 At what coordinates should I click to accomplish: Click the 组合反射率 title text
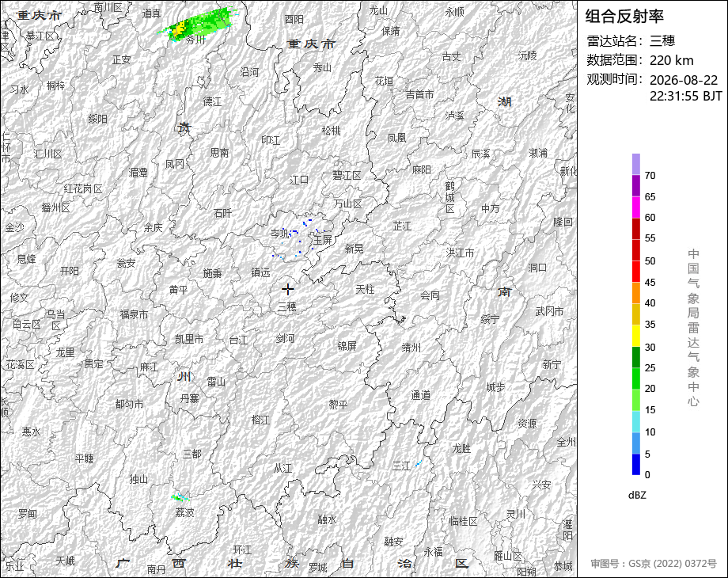click(624, 17)
